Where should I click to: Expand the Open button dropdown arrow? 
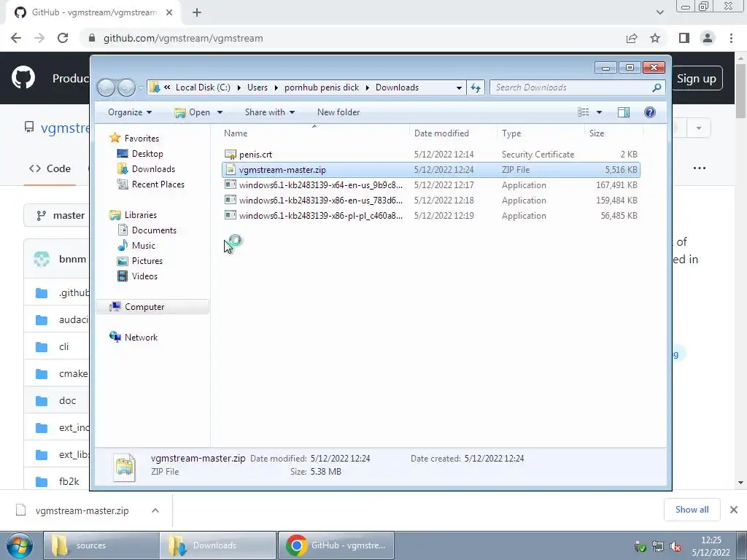220,112
